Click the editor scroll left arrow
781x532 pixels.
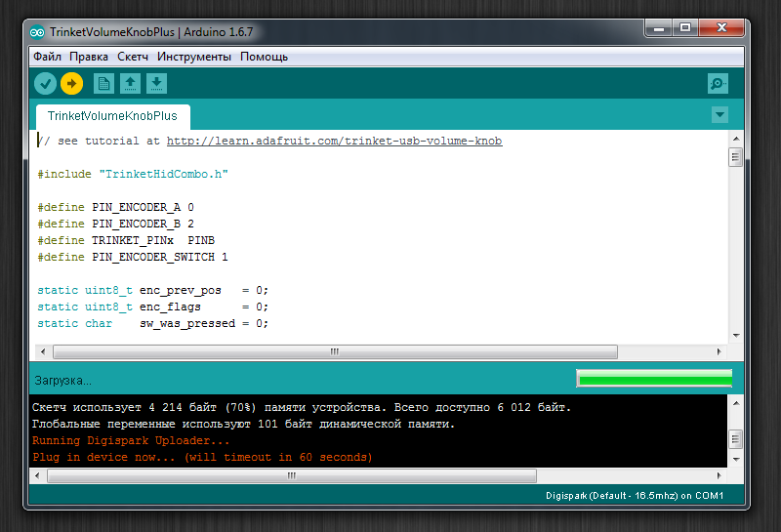point(43,351)
